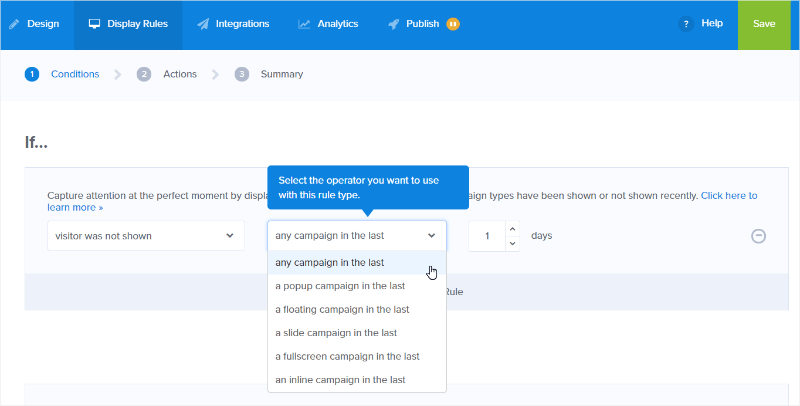The image size is (800, 406).
Task: Select 'a popup campaign in the last' option
Action: [x=342, y=286]
